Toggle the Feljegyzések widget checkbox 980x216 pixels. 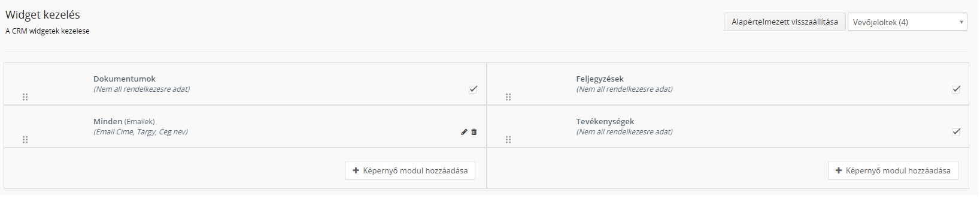pos(956,89)
